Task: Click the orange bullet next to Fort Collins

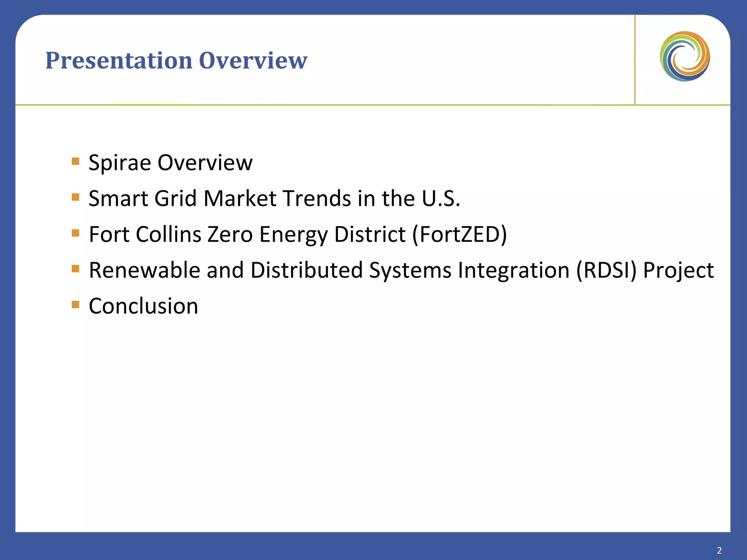Action: (x=76, y=233)
